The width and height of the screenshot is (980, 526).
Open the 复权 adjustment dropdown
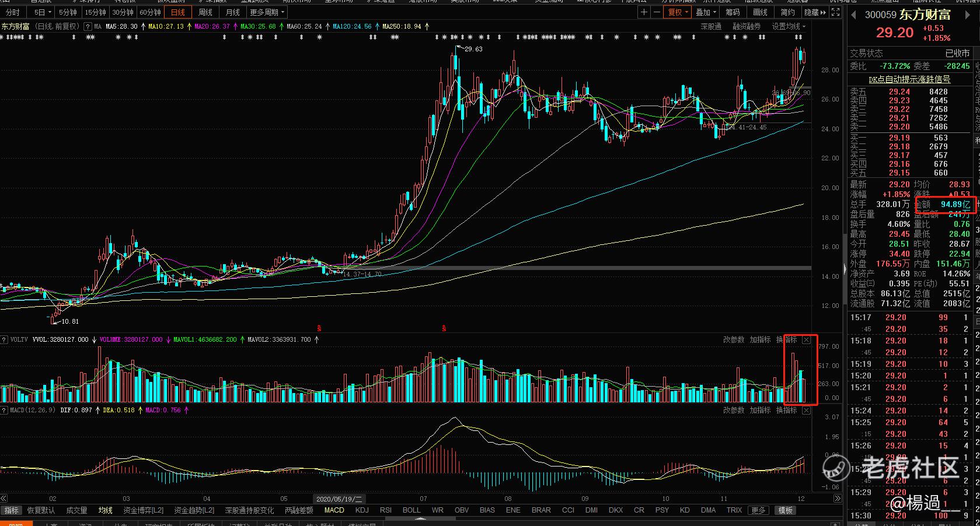678,12
